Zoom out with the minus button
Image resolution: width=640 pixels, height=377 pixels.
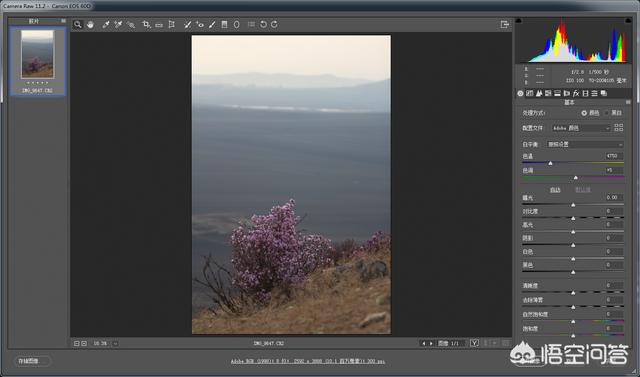coord(76,344)
